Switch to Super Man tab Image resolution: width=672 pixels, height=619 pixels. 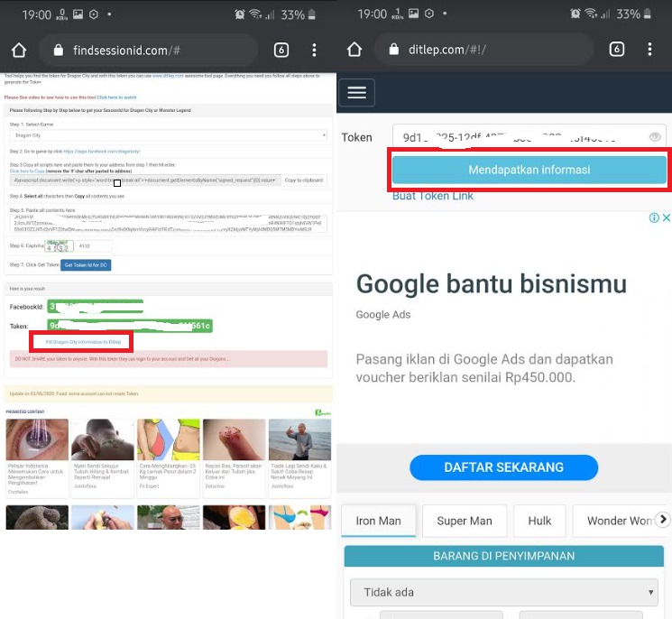point(465,521)
